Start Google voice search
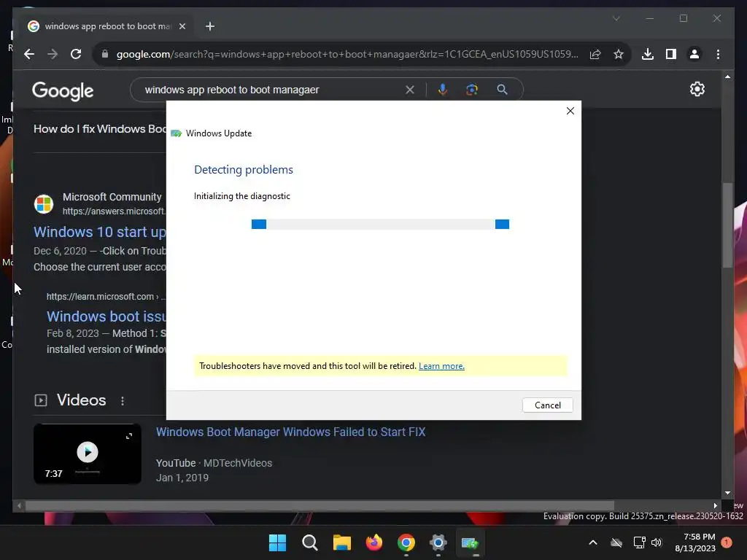This screenshot has height=560, width=747. 443,90
